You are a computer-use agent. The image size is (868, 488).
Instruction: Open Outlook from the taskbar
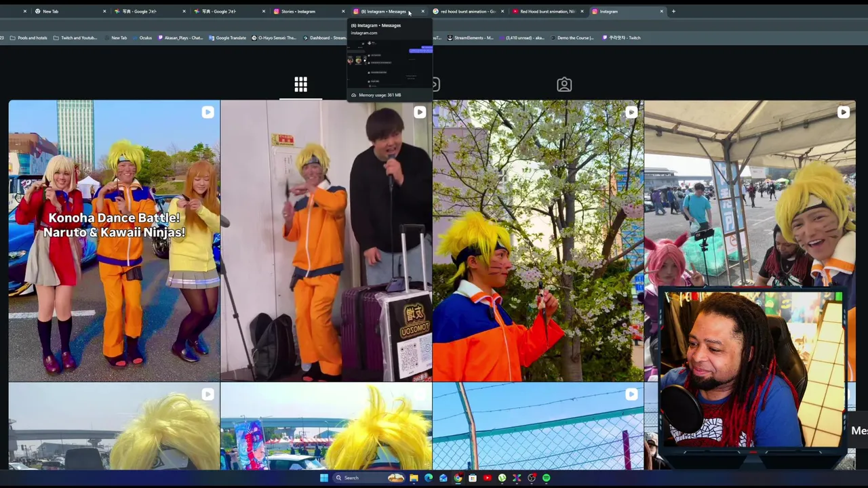[443, 478]
